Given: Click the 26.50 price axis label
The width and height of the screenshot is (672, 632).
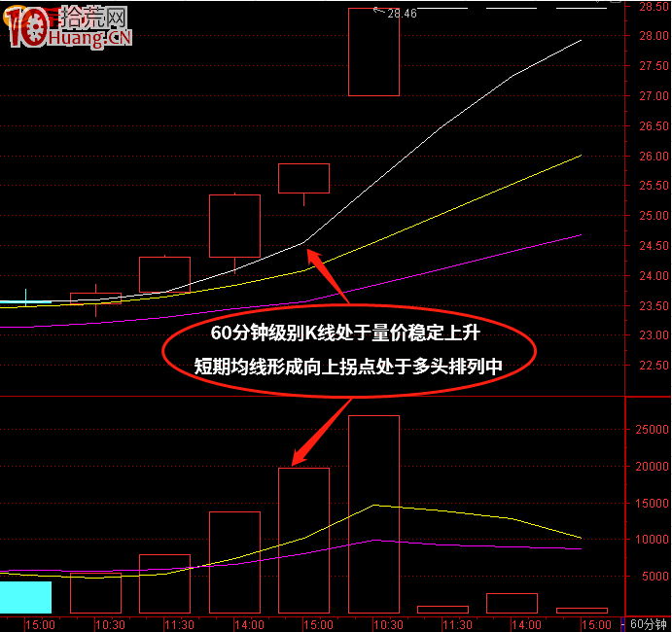Looking at the screenshot, I should click(x=654, y=126).
